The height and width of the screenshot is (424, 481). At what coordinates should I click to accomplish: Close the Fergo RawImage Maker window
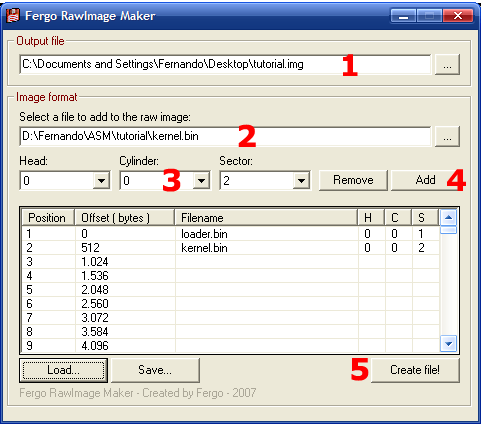pyautogui.click(x=458, y=16)
